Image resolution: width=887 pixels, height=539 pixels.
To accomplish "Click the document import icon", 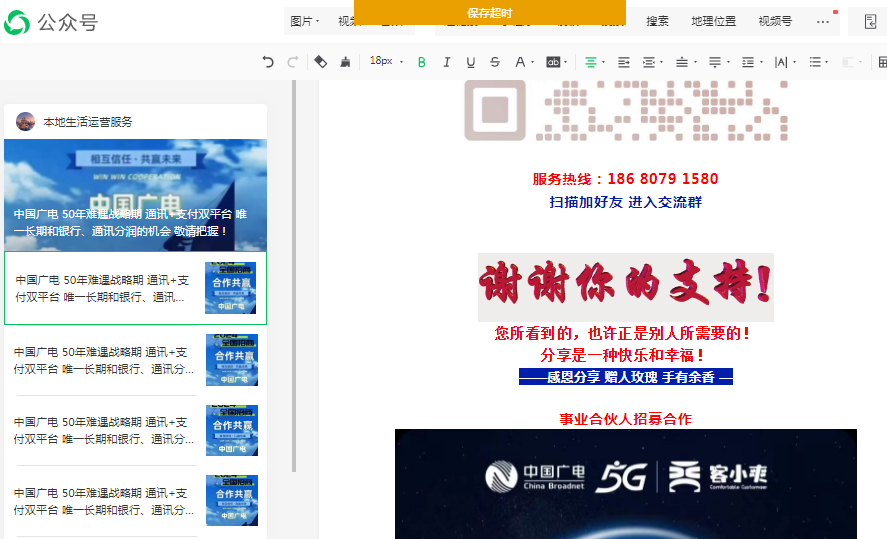I will [x=871, y=21].
